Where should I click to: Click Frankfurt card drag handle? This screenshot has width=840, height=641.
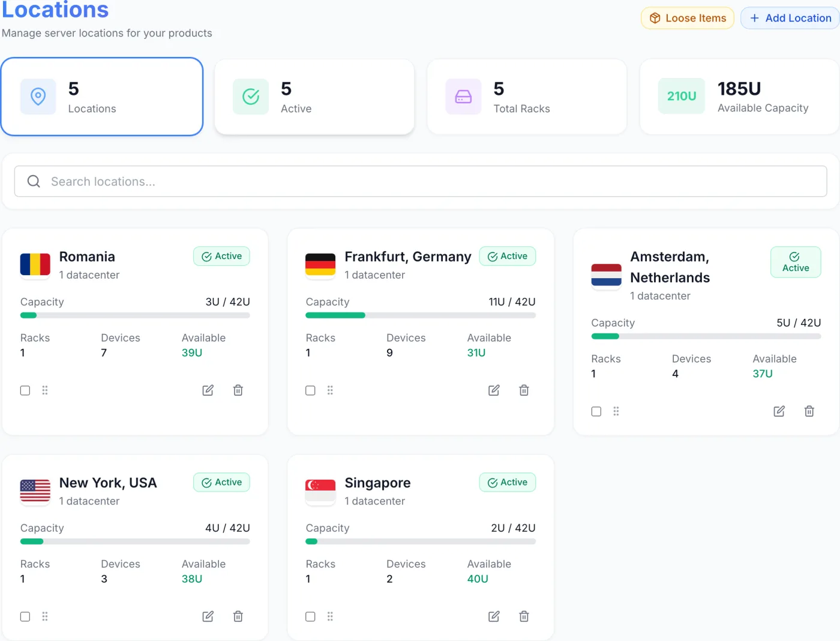(x=330, y=390)
